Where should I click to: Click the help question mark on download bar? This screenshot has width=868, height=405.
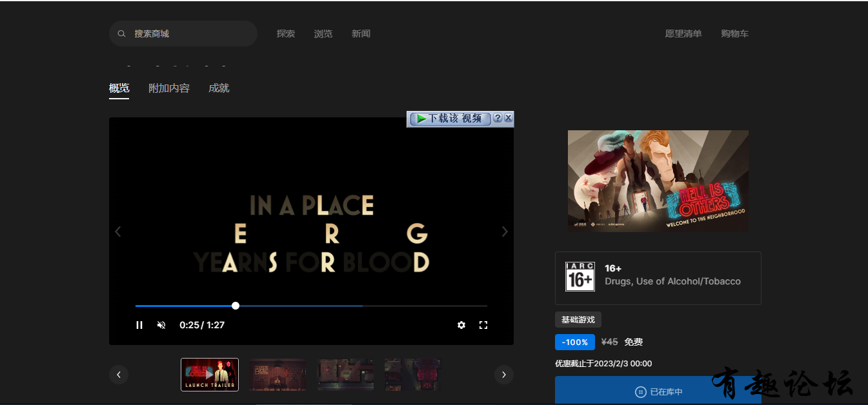tap(498, 118)
